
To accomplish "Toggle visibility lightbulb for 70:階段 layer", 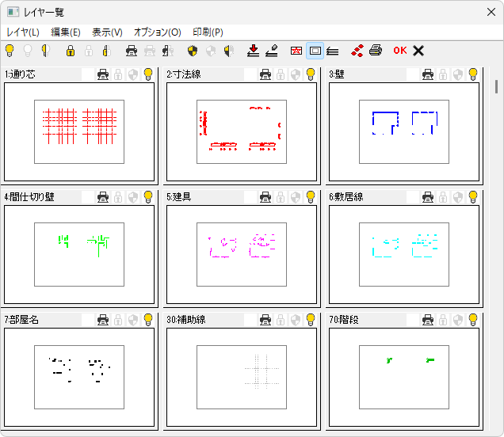I will (x=473, y=320).
